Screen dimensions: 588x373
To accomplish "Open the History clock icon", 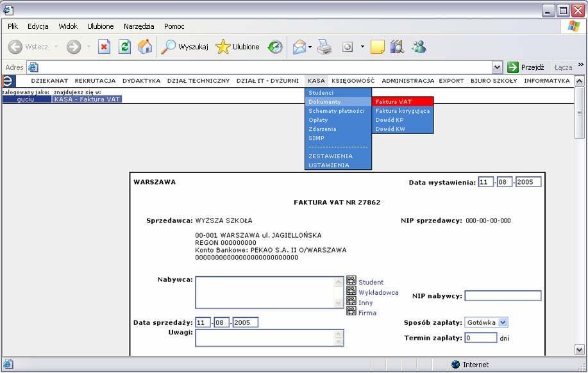I will pyautogui.click(x=275, y=47).
